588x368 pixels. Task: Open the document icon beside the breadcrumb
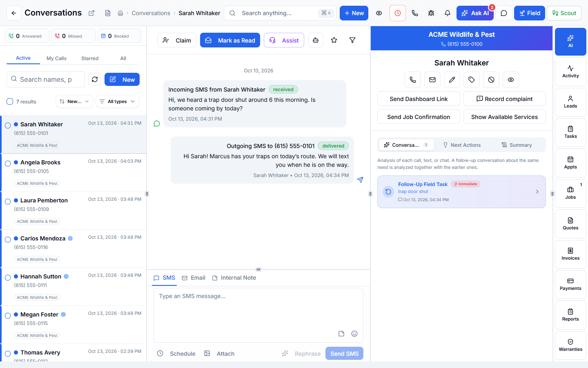108,13
